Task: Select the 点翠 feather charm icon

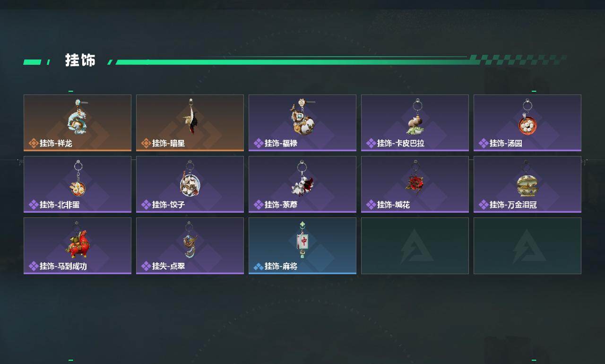Action: point(190,240)
